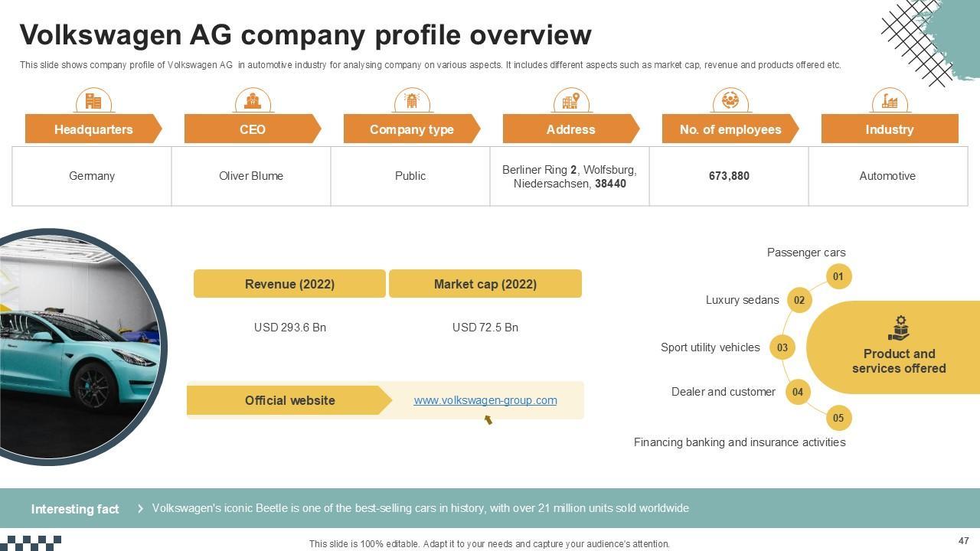Click the Sport utility vehicles label
This screenshot has height=551, width=980.
[x=710, y=347]
